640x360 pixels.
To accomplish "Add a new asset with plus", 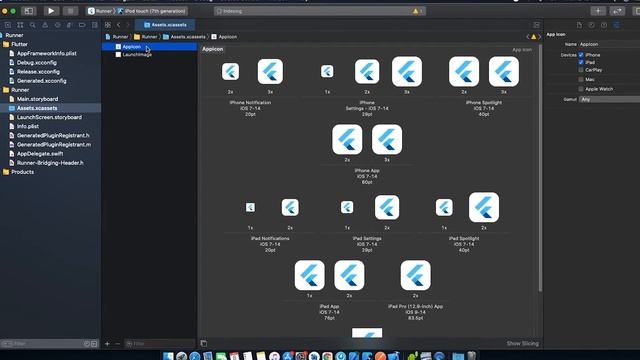I will pos(107,344).
